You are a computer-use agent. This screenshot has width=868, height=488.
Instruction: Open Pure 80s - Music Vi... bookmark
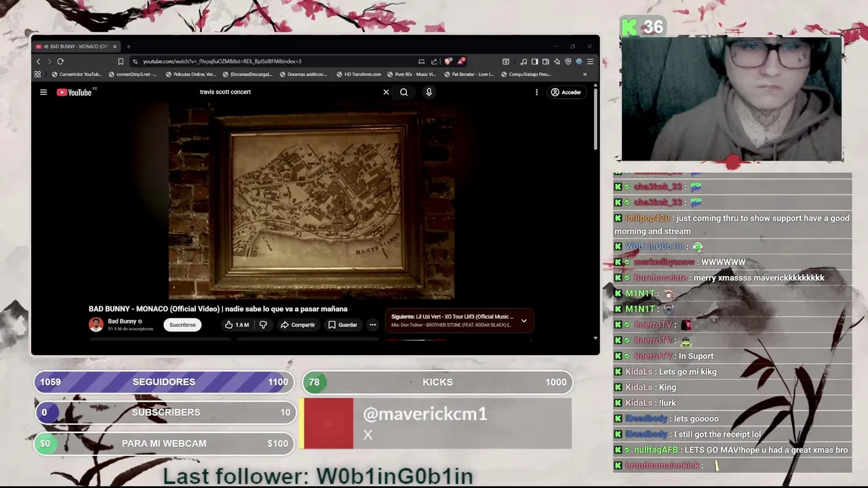[412, 75]
